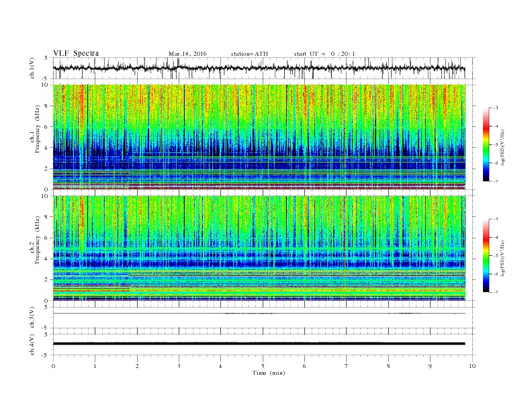Image resolution: width=532 pixels, height=411 pixels.
Task: Click the time axis tick label '5'
Action: point(263,366)
